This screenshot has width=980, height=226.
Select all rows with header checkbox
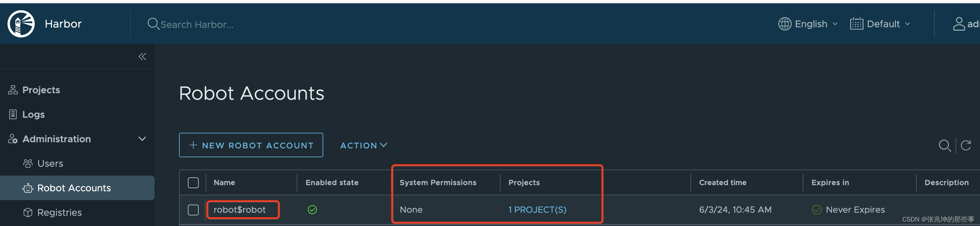(x=193, y=183)
